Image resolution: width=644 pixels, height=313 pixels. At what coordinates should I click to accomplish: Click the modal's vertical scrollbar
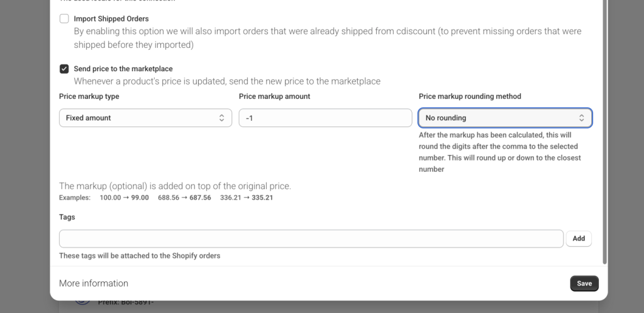[604, 126]
